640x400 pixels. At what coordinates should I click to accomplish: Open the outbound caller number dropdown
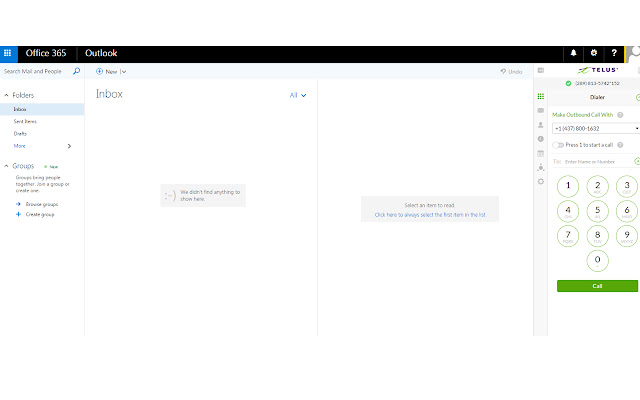pos(596,129)
